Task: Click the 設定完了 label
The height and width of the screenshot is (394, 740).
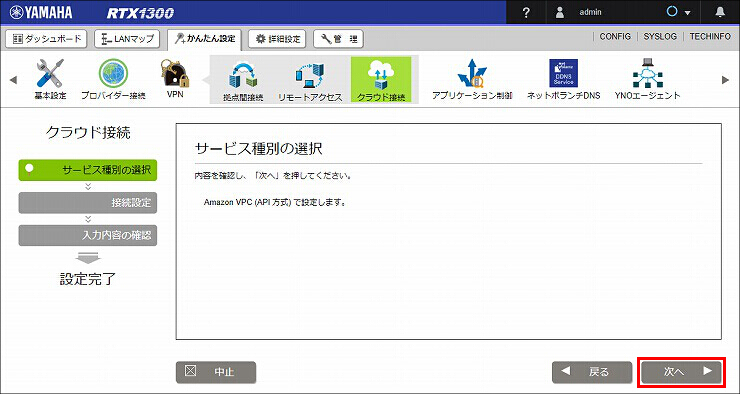Action: 88,279
